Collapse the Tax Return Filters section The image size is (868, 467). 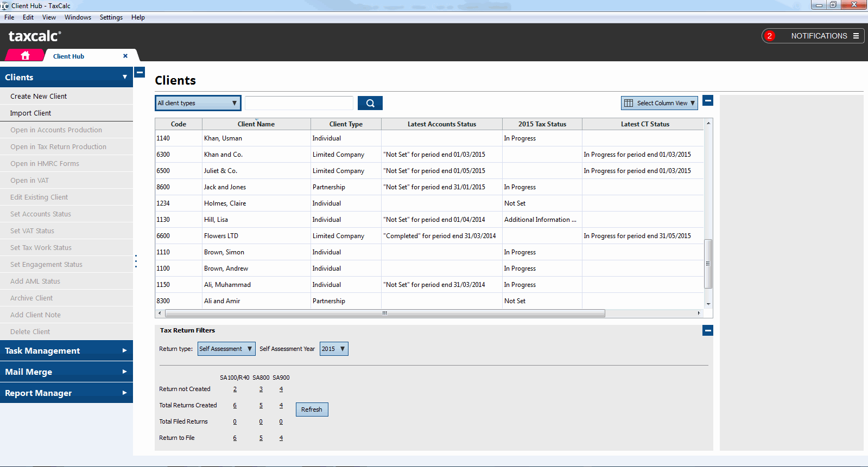pos(708,330)
